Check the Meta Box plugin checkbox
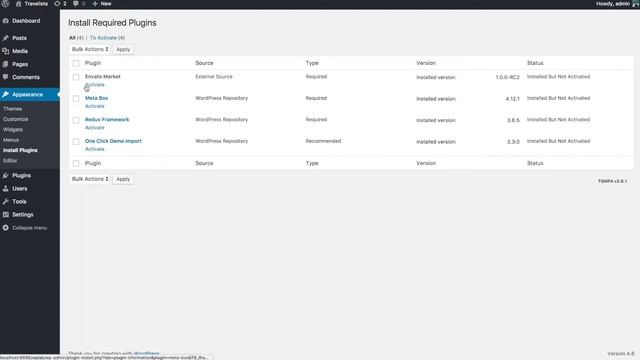This screenshot has width=640, height=360. 76,98
